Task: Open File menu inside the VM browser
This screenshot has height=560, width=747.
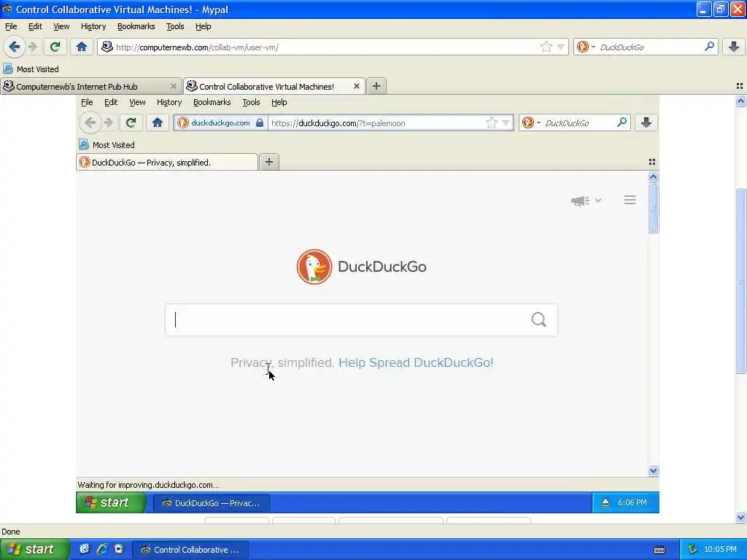Action: [x=87, y=102]
